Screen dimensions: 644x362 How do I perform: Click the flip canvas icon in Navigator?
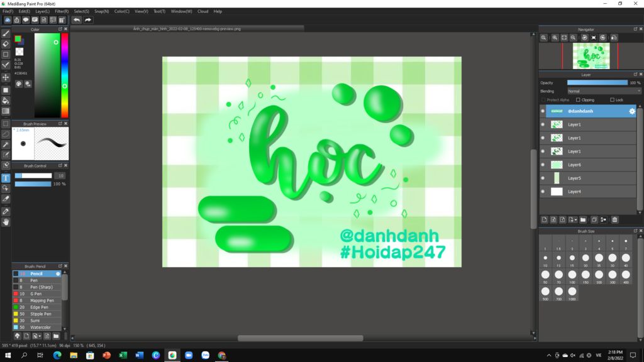click(x=614, y=37)
